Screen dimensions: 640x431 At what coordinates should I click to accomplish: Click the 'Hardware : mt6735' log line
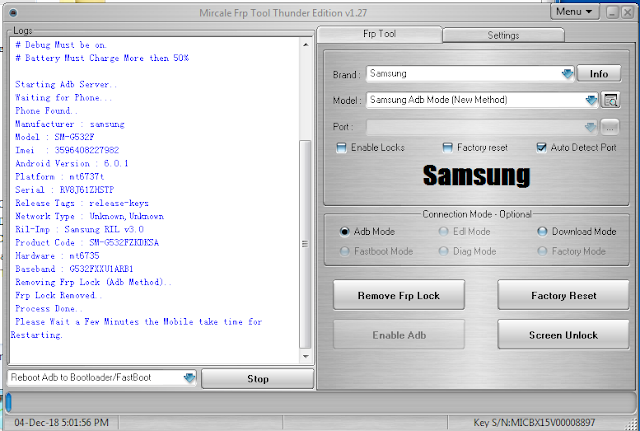pyautogui.click(x=57, y=256)
